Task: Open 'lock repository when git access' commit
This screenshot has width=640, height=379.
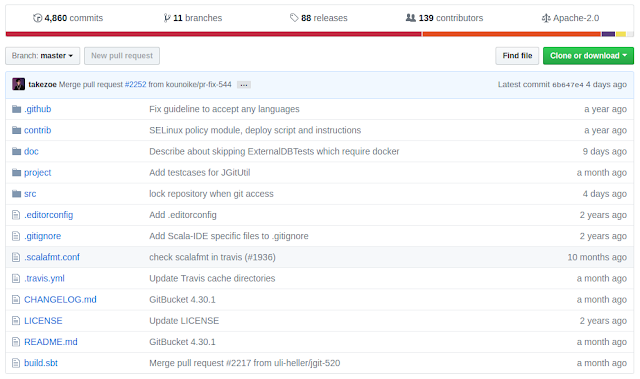Action: 211,194
